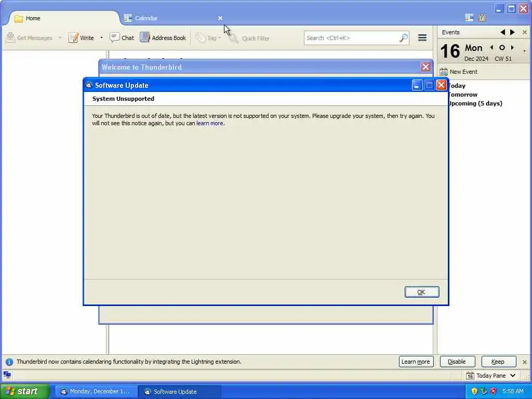
Task: Click the magnifier icon in the search box
Action: pyautogui.click(x=403, y=38)
